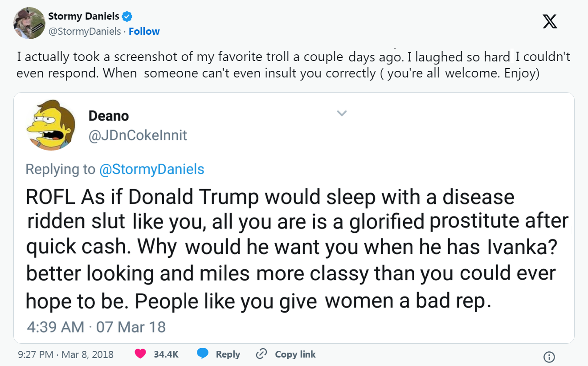Like the tweet with the heart icon

click(140, 354)
